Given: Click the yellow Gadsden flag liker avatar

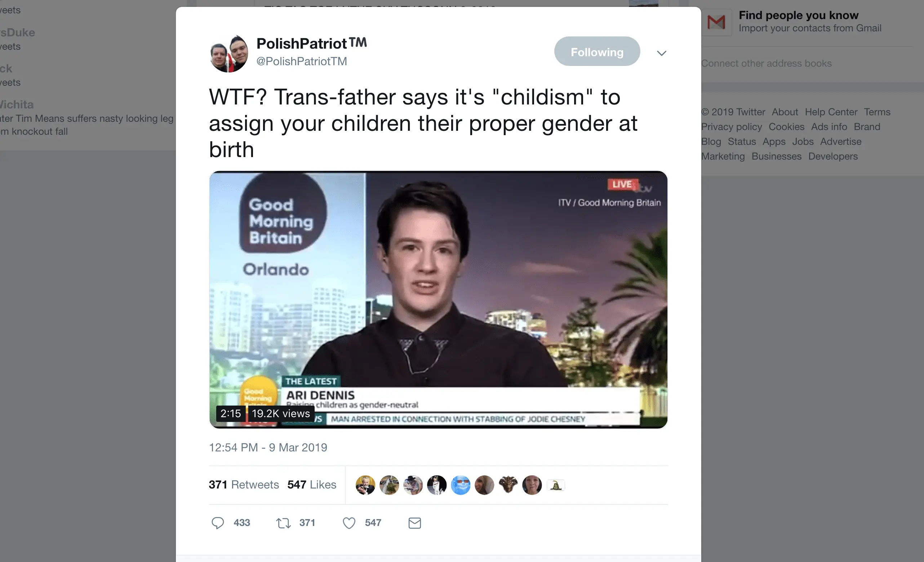Looking at the screenshot, I should [556, 485].
